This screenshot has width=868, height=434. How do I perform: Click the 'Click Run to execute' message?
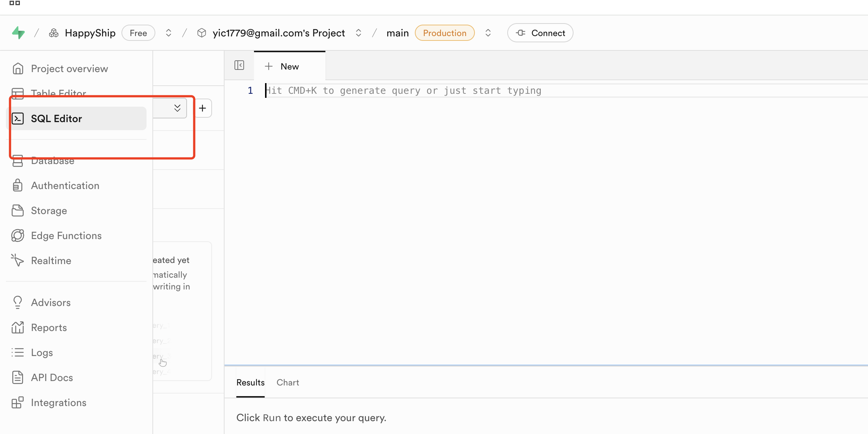[x=311, y=418]
